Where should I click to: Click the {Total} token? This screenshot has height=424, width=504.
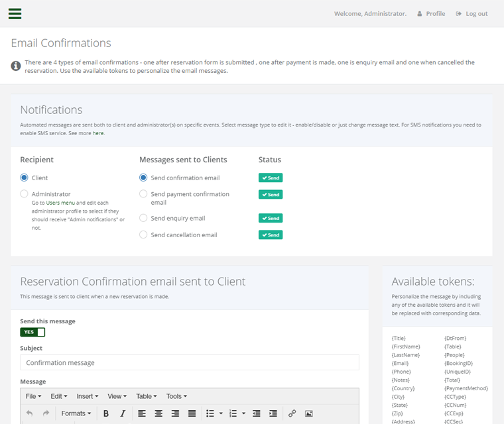click(452, 380)
